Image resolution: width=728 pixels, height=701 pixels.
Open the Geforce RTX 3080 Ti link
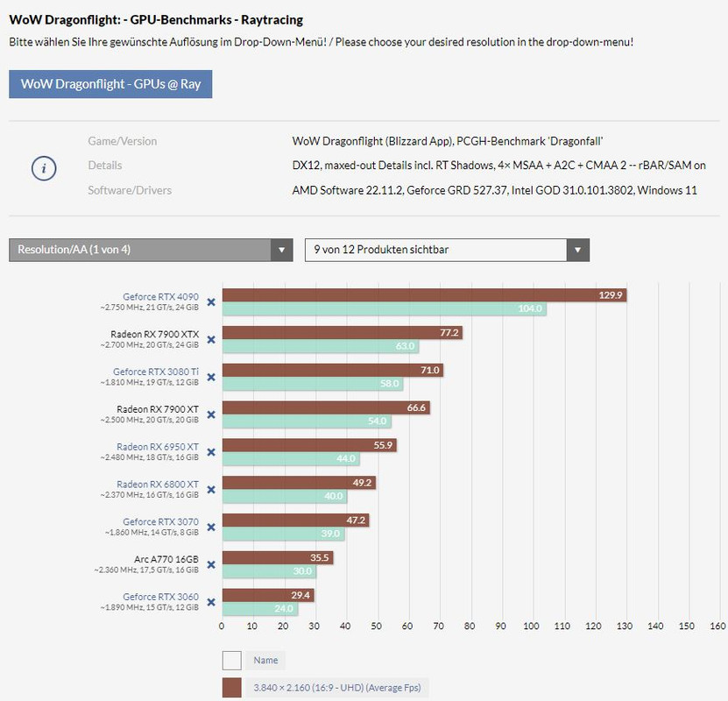(156, 372)
